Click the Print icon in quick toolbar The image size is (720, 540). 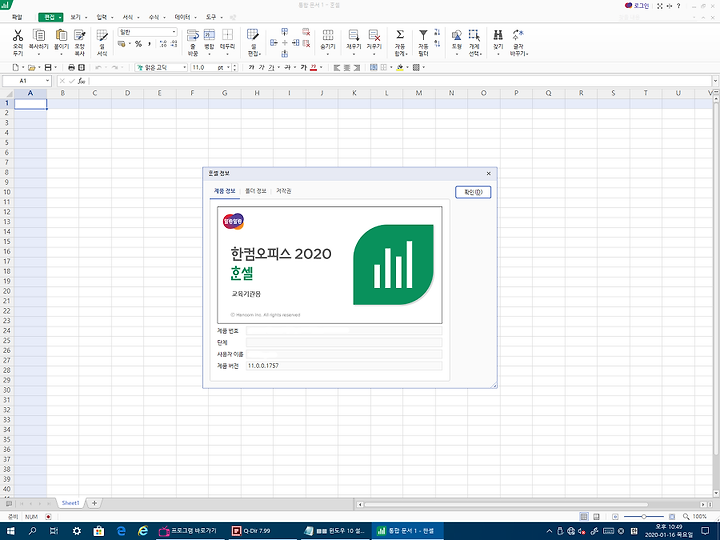click(x=71, y=68)
